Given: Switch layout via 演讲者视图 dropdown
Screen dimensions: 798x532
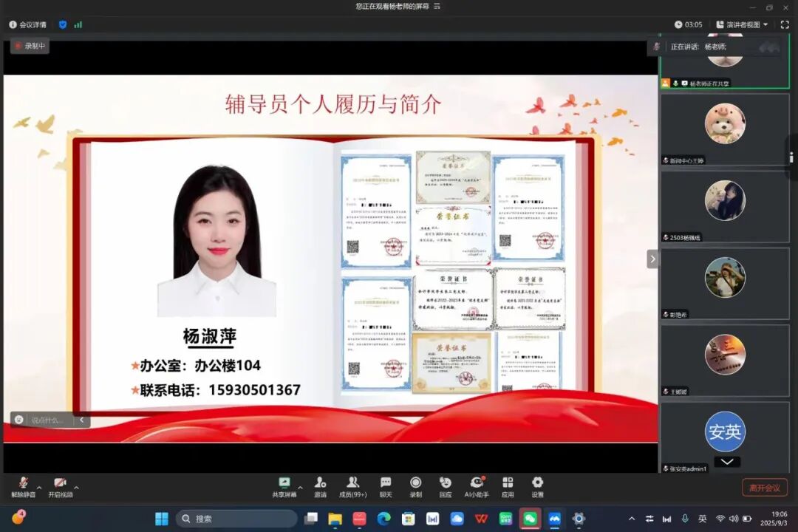Looking at the screenshot, I should tap(742, 24).
